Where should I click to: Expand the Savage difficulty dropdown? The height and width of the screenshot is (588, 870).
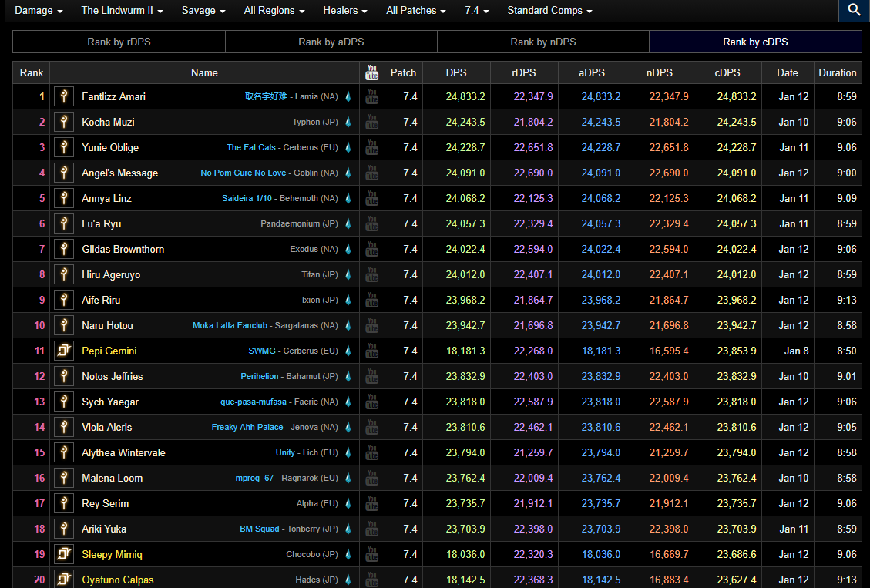(203, 11)
